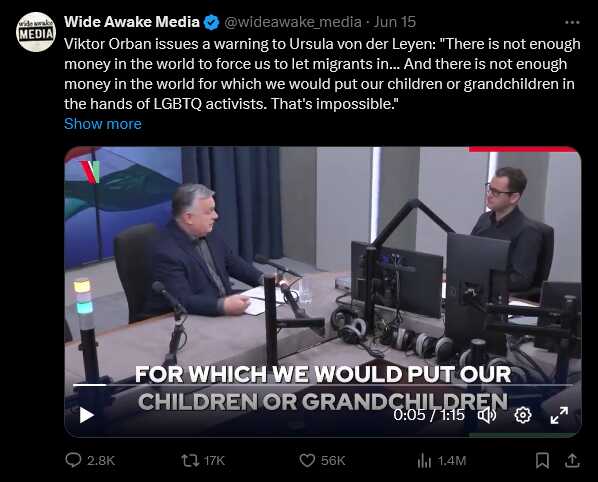Click the tweet body text to open post
Viewport: 598px width, 482px height.
tap(322, 74)
